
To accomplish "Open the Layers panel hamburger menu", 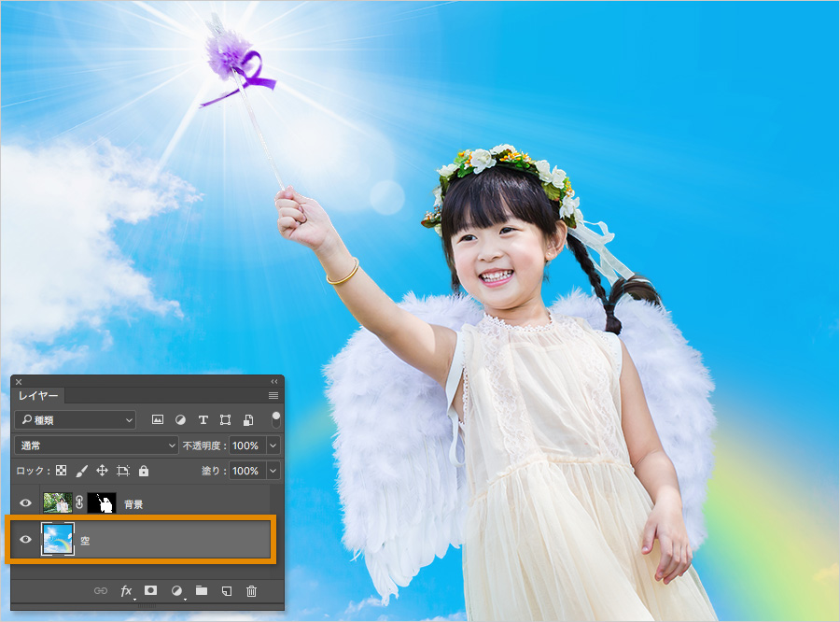I will [x=273, y=396].
